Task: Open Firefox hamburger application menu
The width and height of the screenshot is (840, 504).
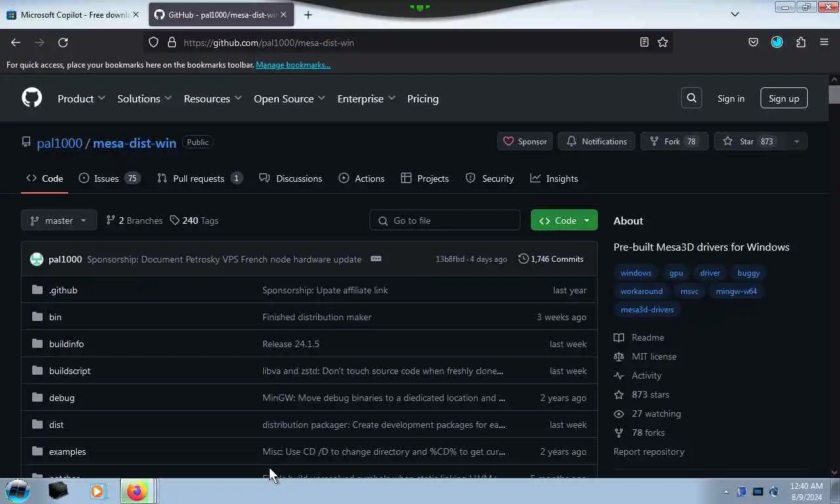Action: tap(824, 42)
